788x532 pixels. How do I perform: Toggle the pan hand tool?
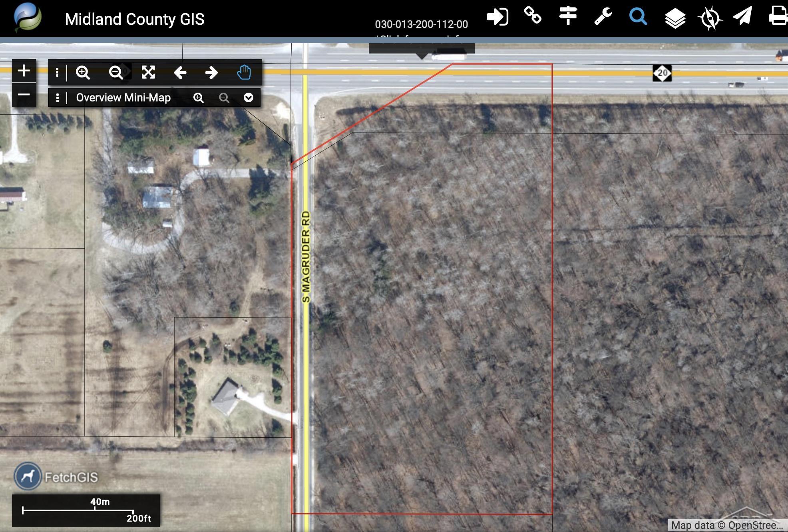coord(244,72)
